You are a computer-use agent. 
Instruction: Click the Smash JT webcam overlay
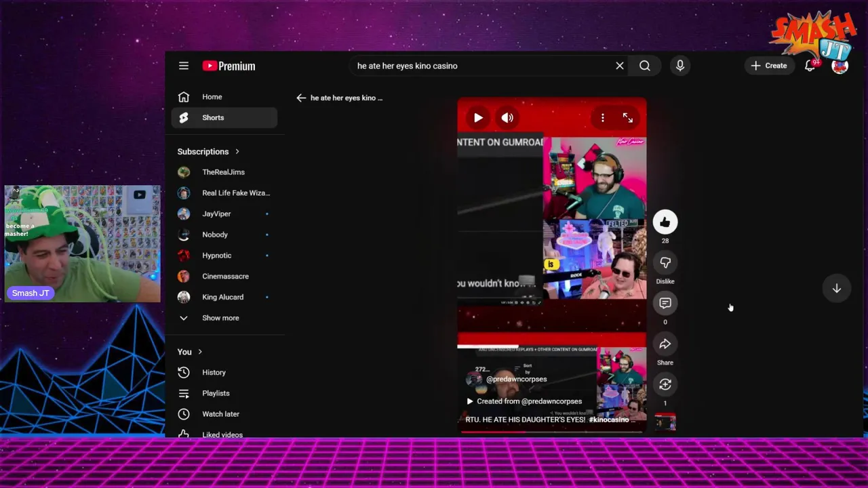tap(83, 243)
